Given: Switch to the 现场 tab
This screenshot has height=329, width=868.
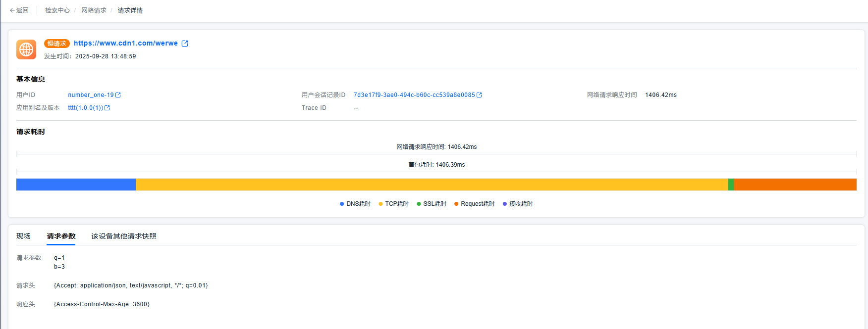Looking at the screenshot, I should coord(23,236).
